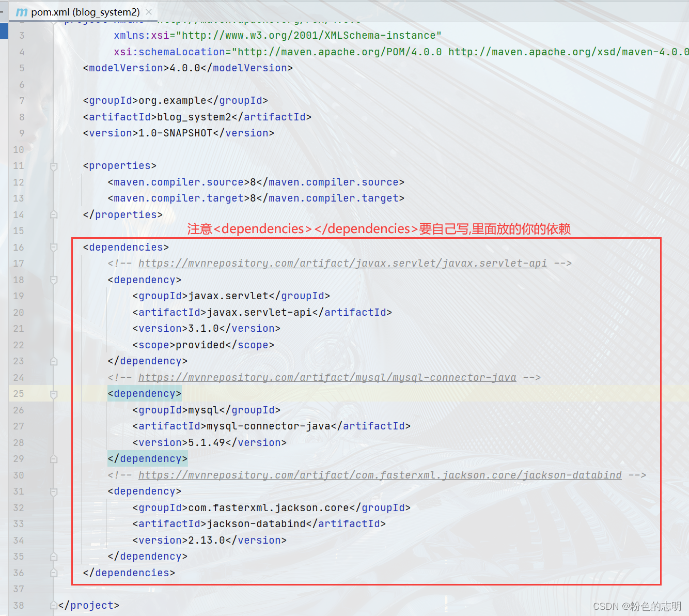Click fold end marker at line 36

[x=54, y=573]
